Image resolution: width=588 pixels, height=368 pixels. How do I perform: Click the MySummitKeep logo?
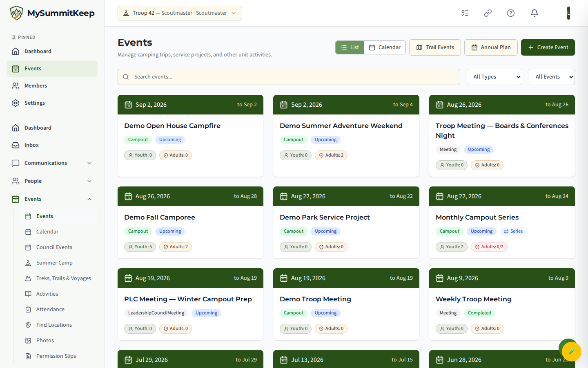52,13
